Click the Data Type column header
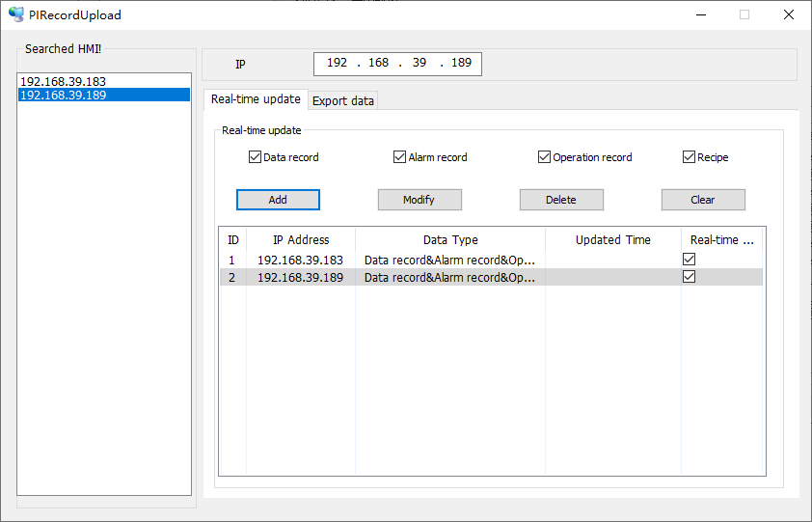Viewport: 812px width, 522px height. tap(450, 240)
